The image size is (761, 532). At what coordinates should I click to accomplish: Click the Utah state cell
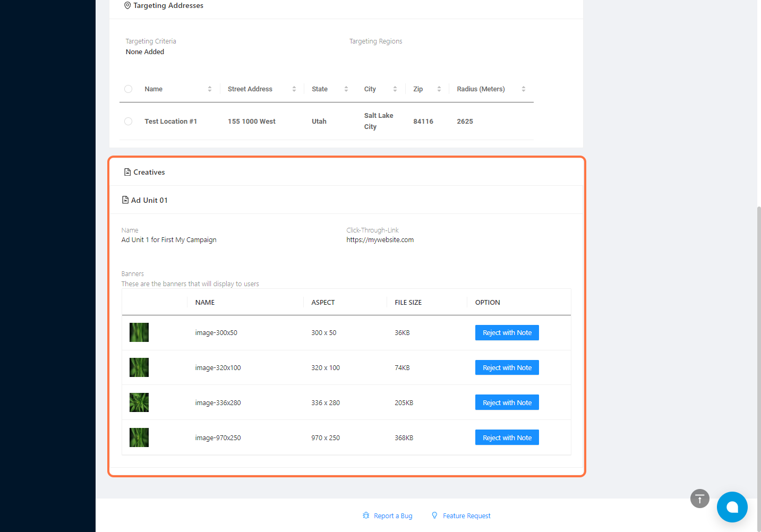319,122
